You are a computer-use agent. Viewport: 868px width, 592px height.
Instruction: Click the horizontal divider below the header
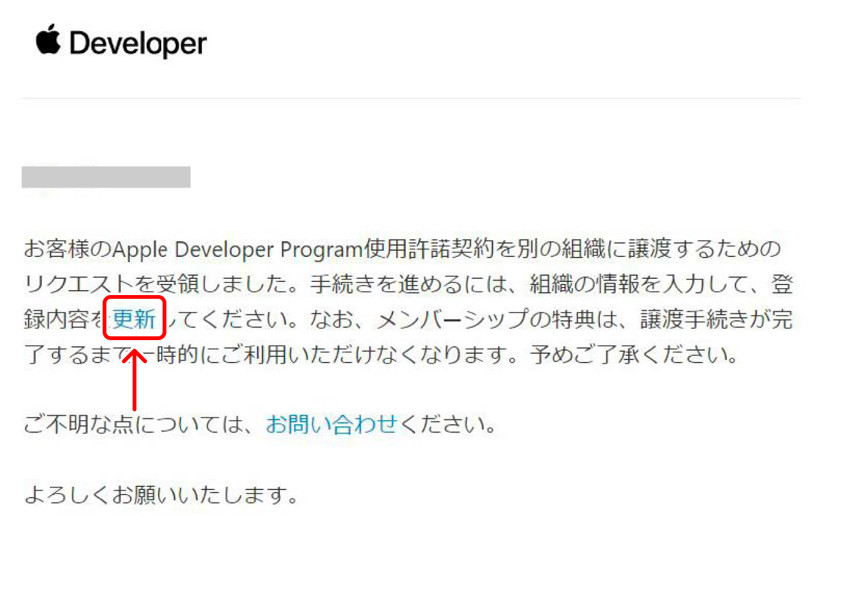point(411,98)
